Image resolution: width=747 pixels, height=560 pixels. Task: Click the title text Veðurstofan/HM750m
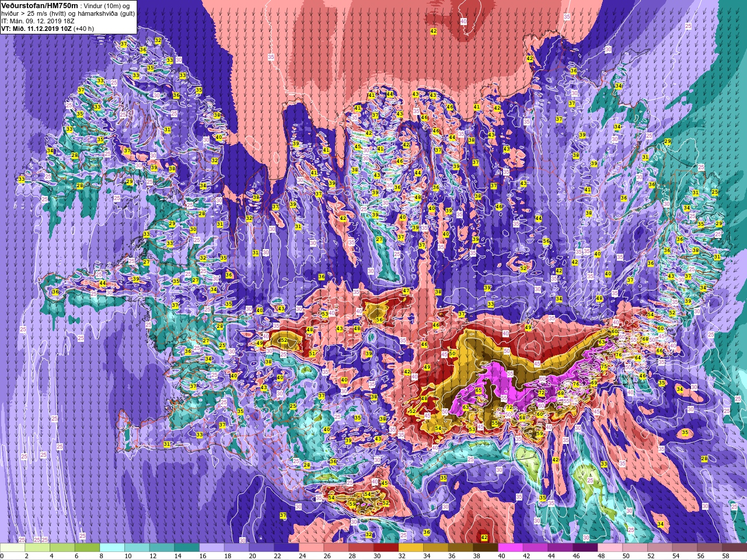(x=40, y=5)
